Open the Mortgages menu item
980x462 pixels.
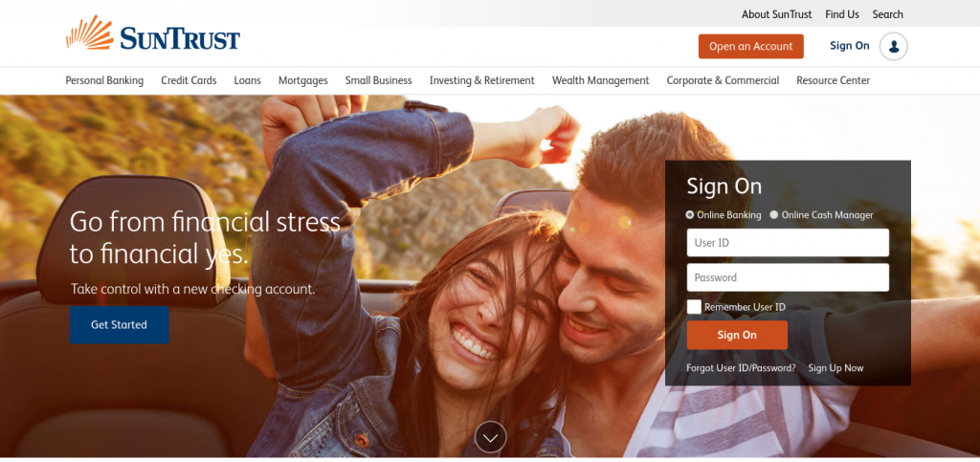coord(303,80)
